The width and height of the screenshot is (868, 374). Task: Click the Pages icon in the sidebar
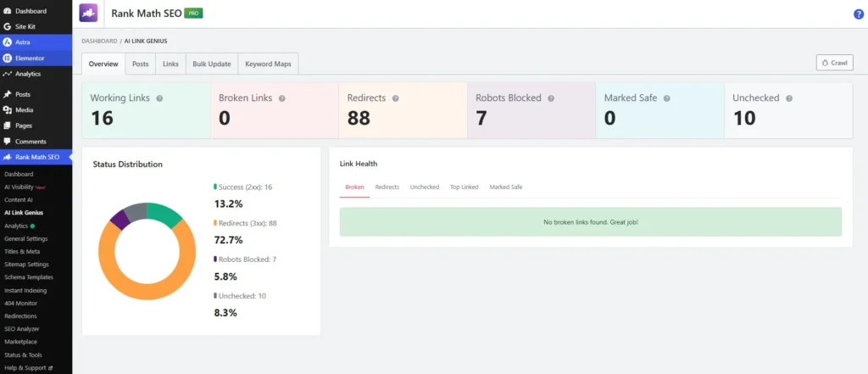coord(7,126)
